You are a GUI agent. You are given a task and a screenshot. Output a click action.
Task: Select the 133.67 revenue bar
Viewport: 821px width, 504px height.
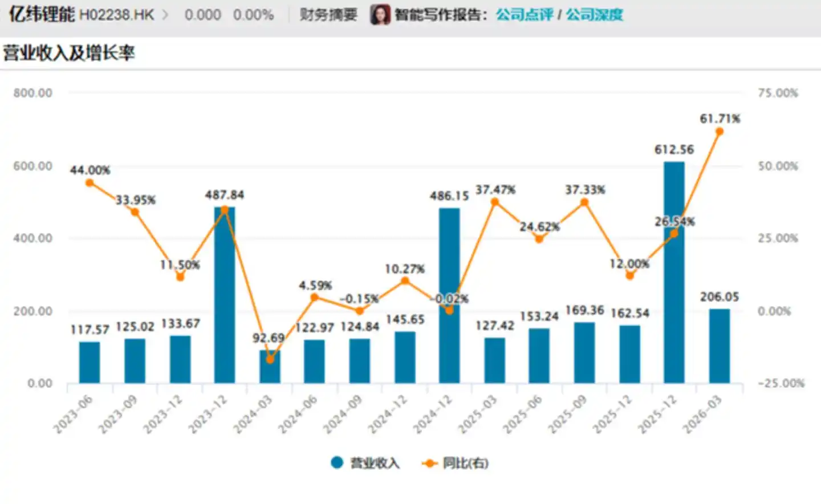click(x=180, y=359)
